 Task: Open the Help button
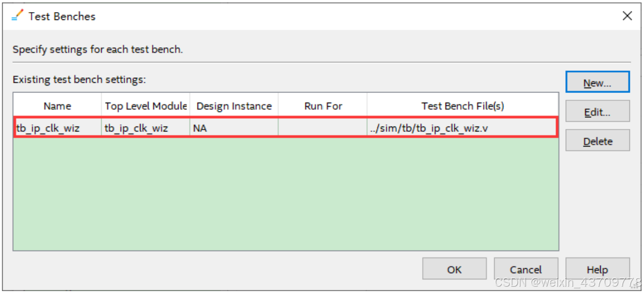[597, 269]
